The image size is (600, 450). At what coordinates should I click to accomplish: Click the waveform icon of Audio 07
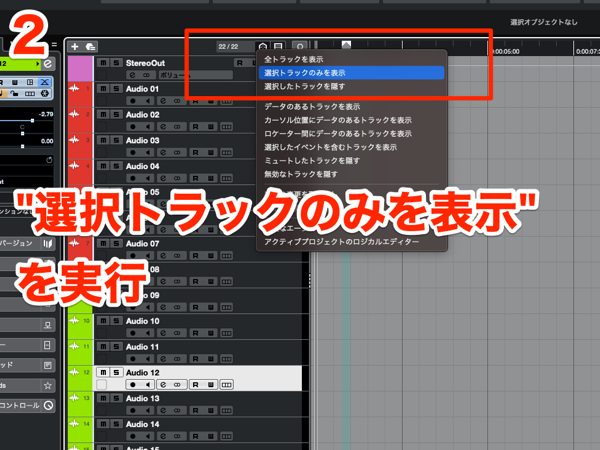(74, 243)
